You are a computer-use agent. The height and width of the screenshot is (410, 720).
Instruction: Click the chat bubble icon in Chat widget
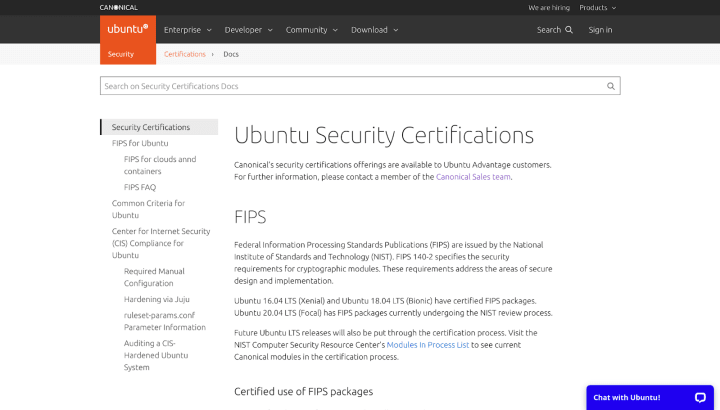(x=700, y=398)
